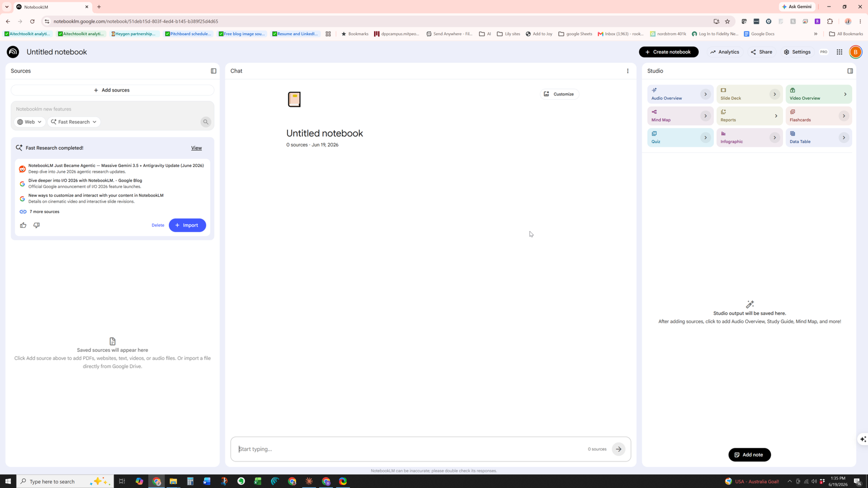The image size is (868, 488).
Task: Delete the Fast Research results
Action: [x=158, y=225]
